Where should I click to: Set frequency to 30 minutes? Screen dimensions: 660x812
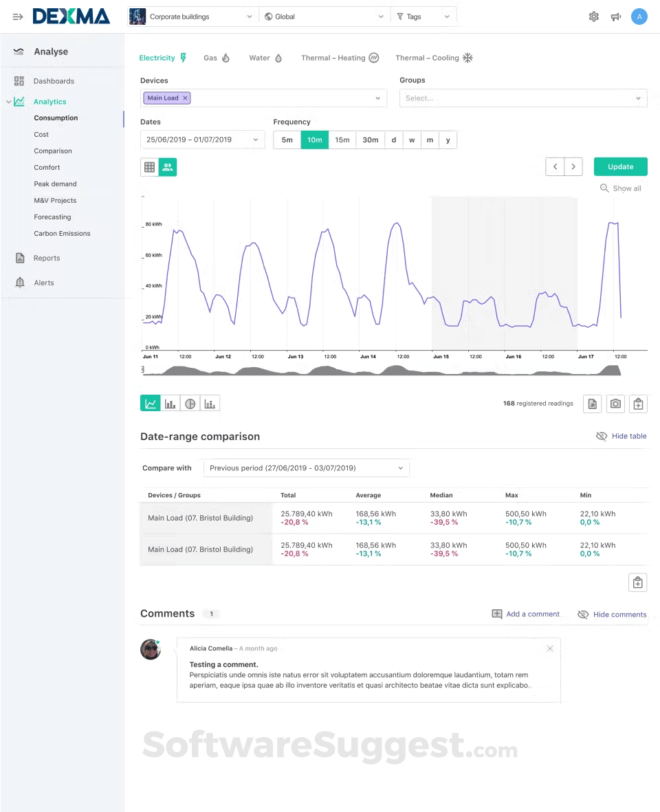coord(370,140)
